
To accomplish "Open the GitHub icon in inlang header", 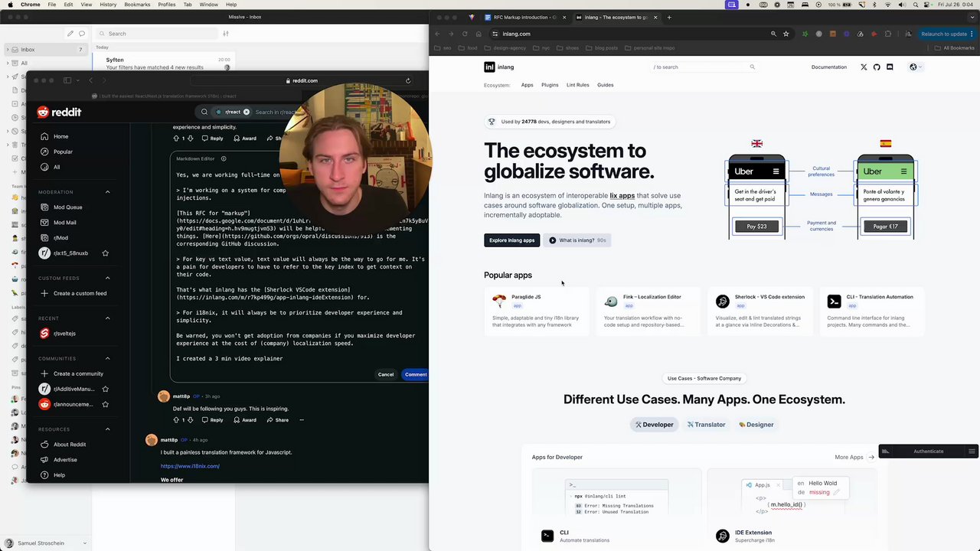I will point(877,67).
